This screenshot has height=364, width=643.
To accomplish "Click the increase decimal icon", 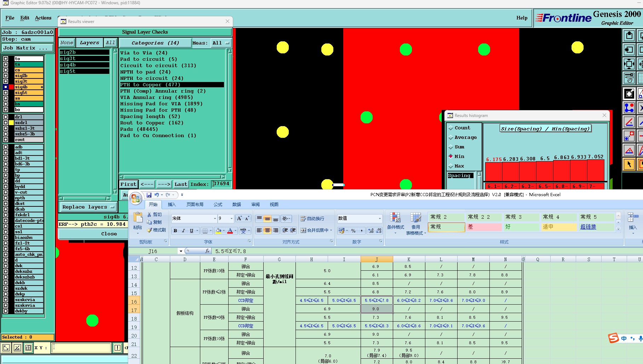I will click(371, 231).
